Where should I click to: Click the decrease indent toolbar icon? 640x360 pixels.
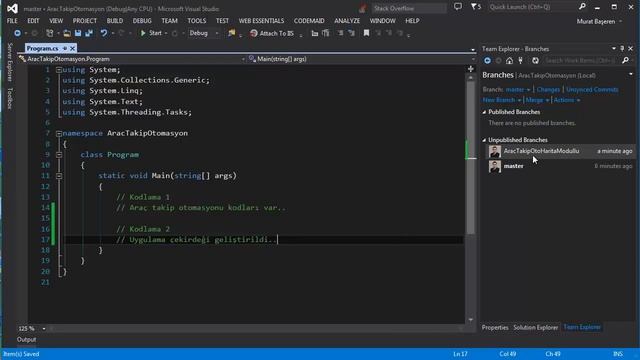(315, 33)
